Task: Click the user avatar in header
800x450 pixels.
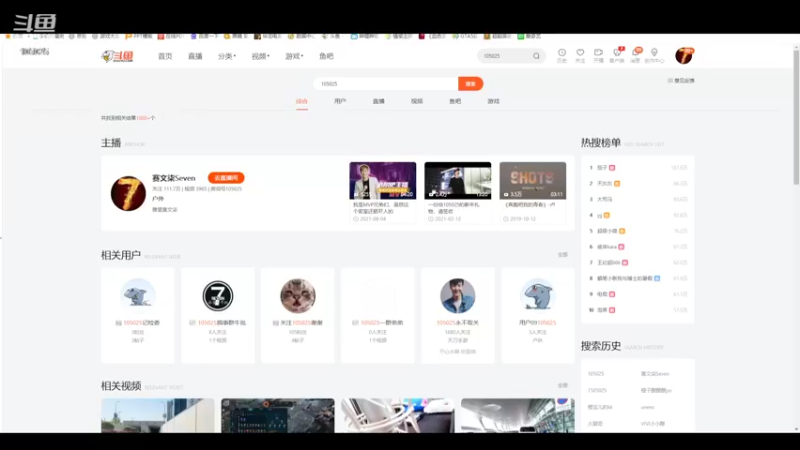Action: (684, 56)
